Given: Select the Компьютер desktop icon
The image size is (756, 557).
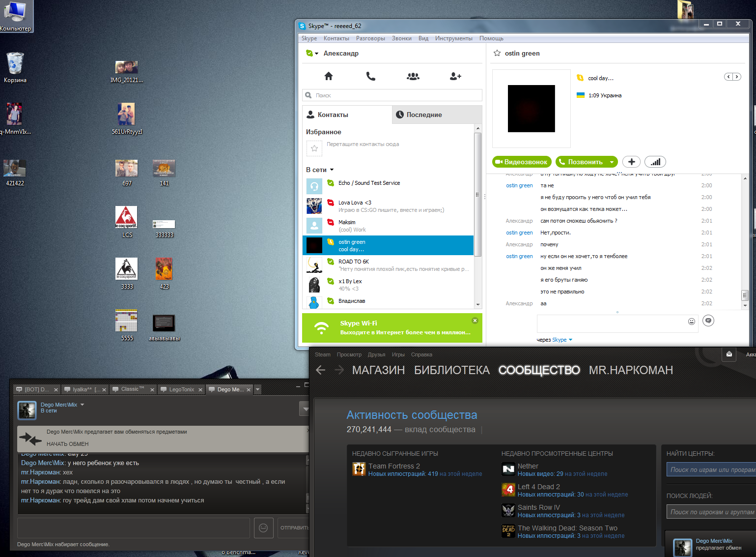Looking at the screenshot, I should point(15,16).
